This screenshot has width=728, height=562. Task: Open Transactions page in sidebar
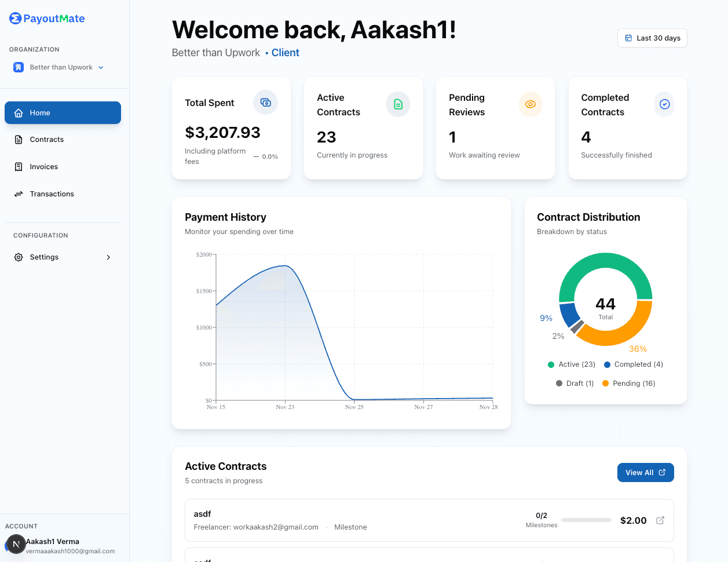52,194
